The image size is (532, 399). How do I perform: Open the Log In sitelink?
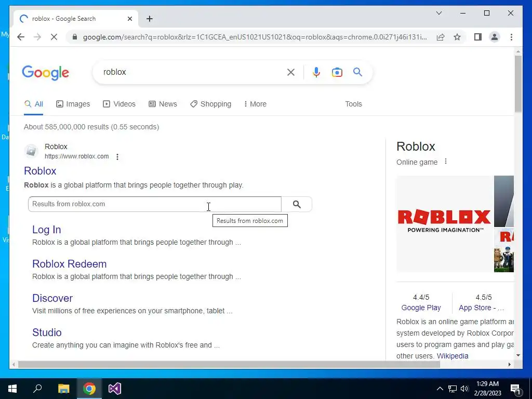pyautogui.click(x=46, y=230)
